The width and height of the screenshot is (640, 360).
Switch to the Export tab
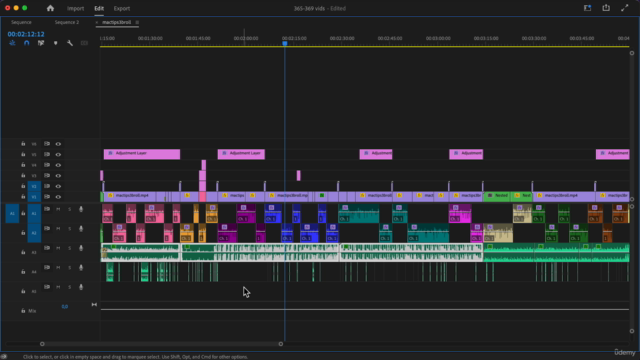[122, 8]
